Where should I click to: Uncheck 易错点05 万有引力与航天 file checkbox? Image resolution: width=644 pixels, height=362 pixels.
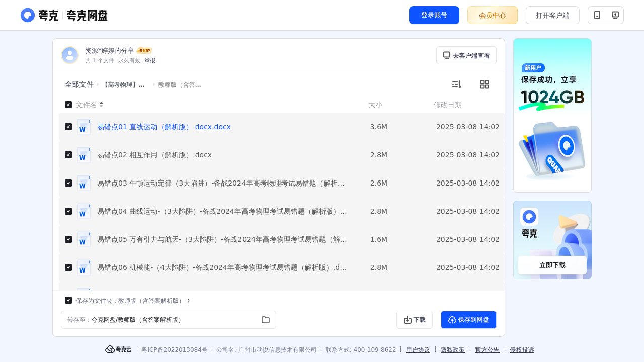68,239
